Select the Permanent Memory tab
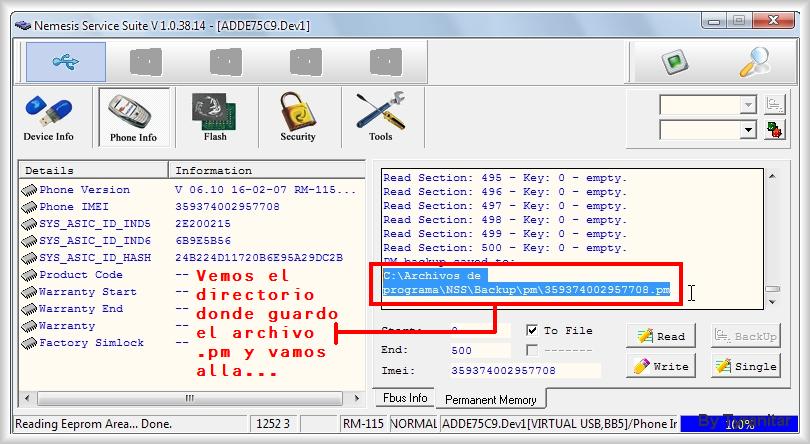Screen dimensions: 810x444 [x=490, y=399]
